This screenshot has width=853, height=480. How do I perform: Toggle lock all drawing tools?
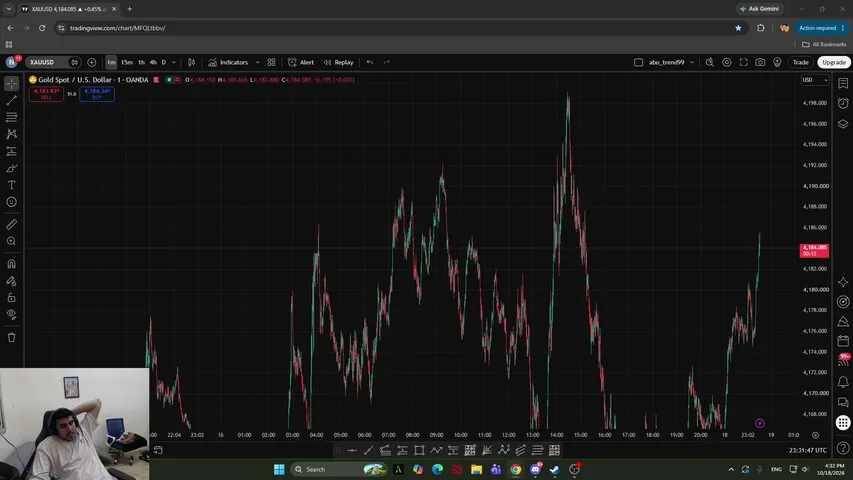11,298
